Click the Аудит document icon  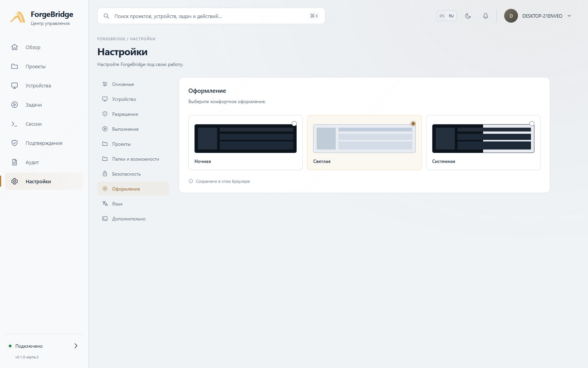point(15,162)
